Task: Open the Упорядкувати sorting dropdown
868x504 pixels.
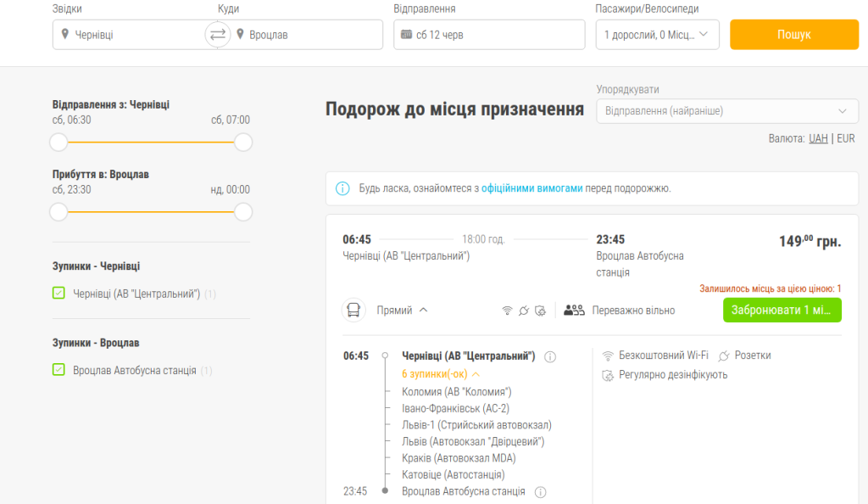Action: [x=726, y=111]
